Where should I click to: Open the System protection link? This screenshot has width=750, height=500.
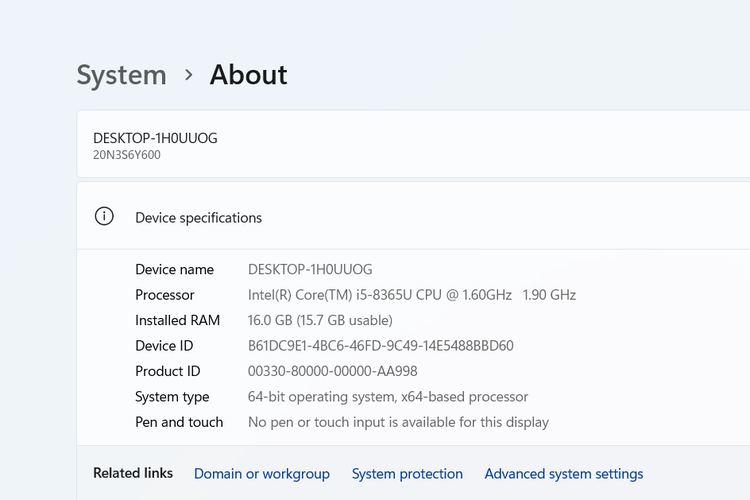[407, 474]
